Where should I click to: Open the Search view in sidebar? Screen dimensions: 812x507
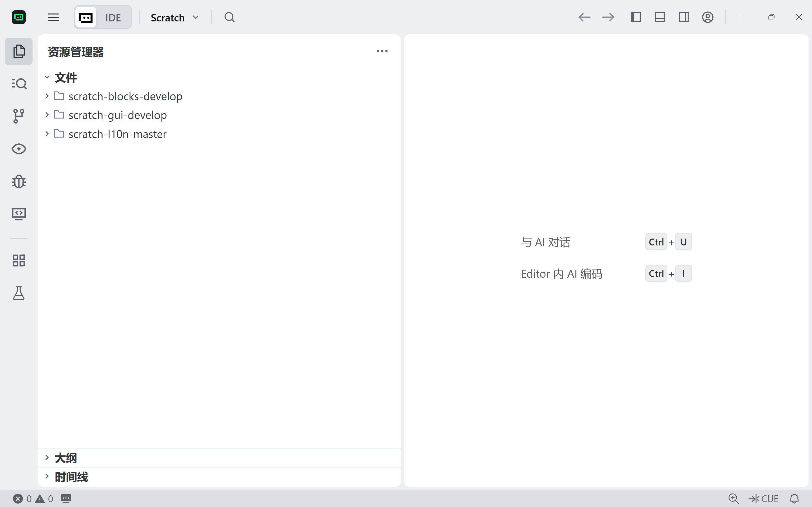point(19,84)
